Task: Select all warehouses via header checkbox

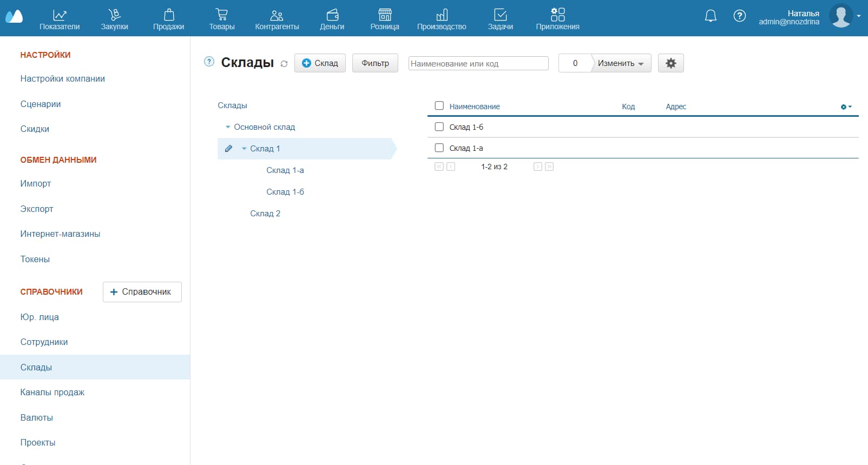Action: pyautogui.click(x=439, y=106)
